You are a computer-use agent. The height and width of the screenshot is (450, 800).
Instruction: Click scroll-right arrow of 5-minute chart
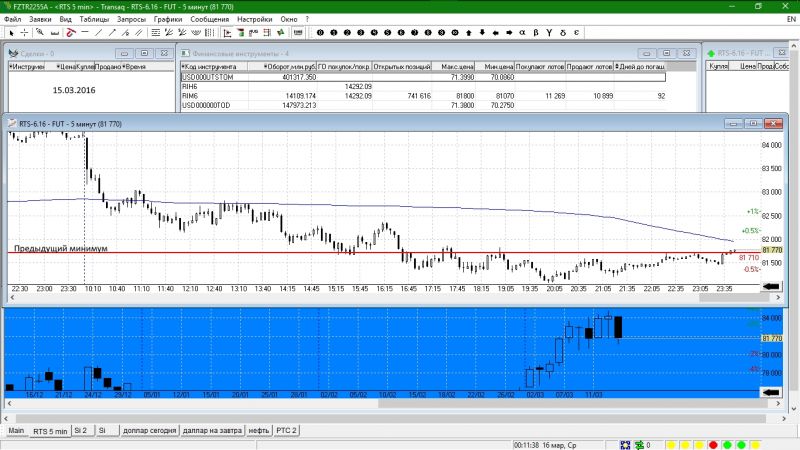778,297
